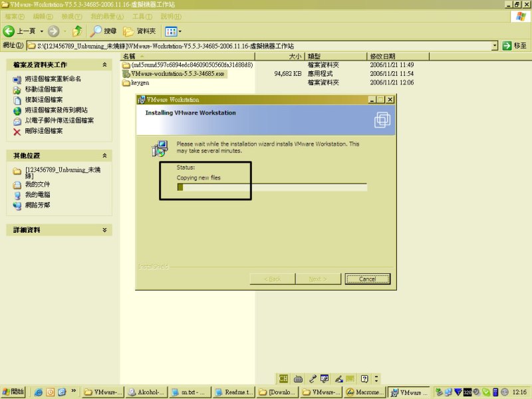Click the 複製這個檔案 copy link

(44, 100)
